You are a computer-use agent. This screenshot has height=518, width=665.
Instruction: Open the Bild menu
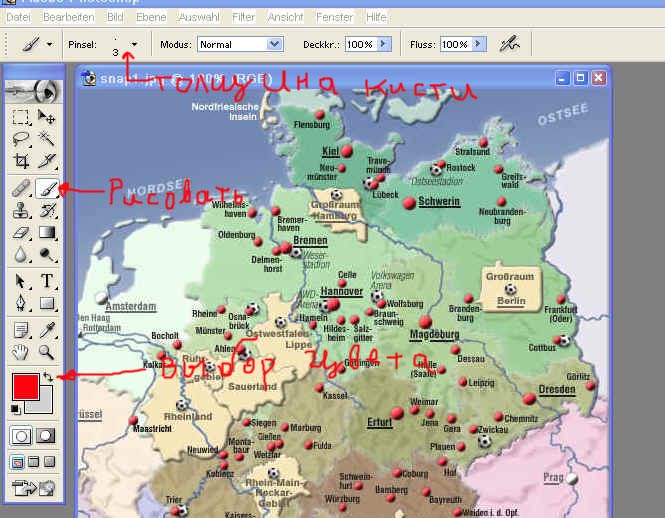click(x=115, y=17)
